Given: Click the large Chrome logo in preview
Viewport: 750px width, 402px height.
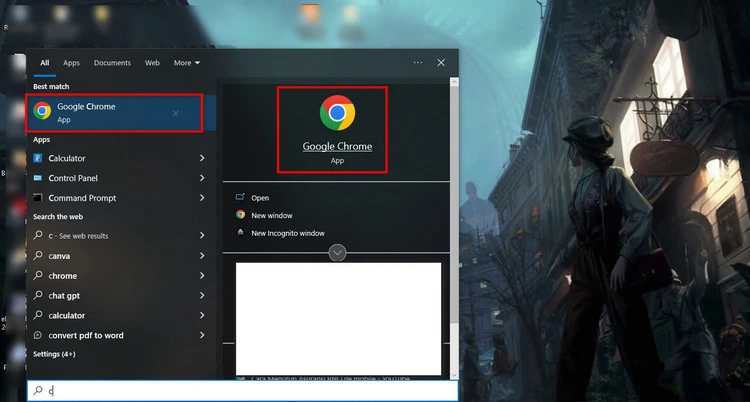Looking at the screenshot, I should tap(337, 113).
